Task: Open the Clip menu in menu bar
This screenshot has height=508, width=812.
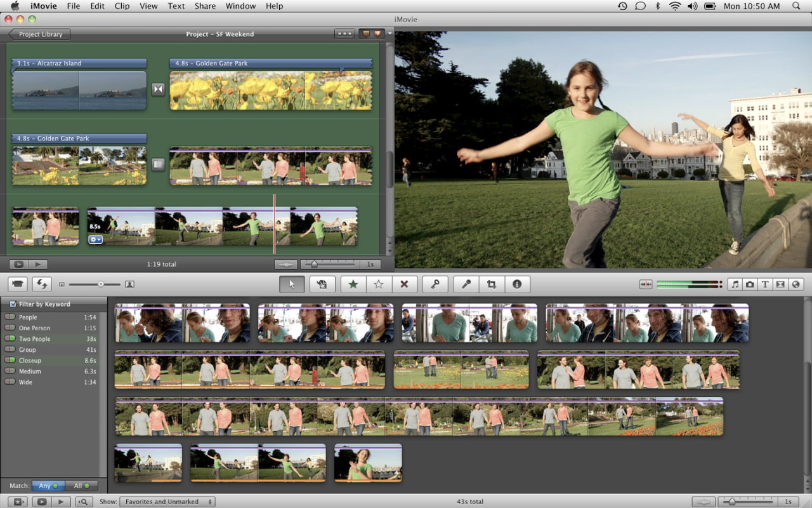Action: pos(122,6)
